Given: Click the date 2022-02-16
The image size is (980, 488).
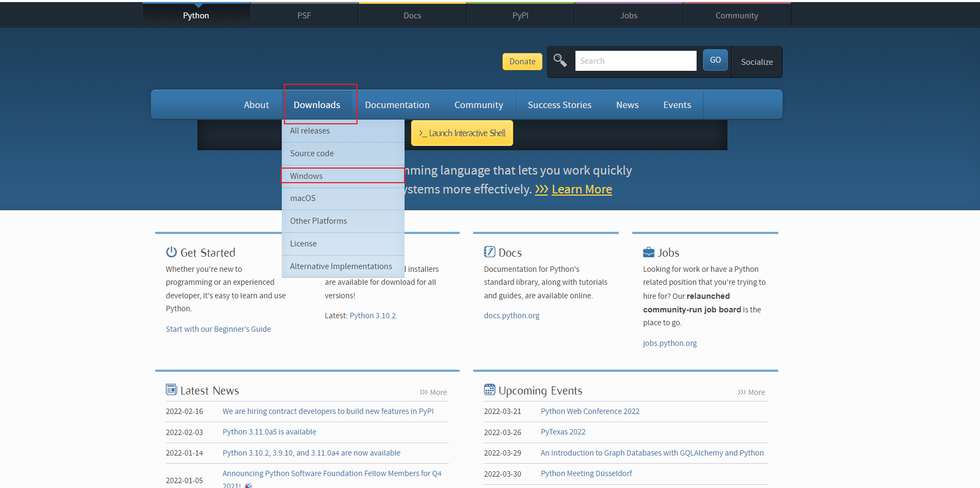Looking at the screenshot, I should click(x=184, y=411).
